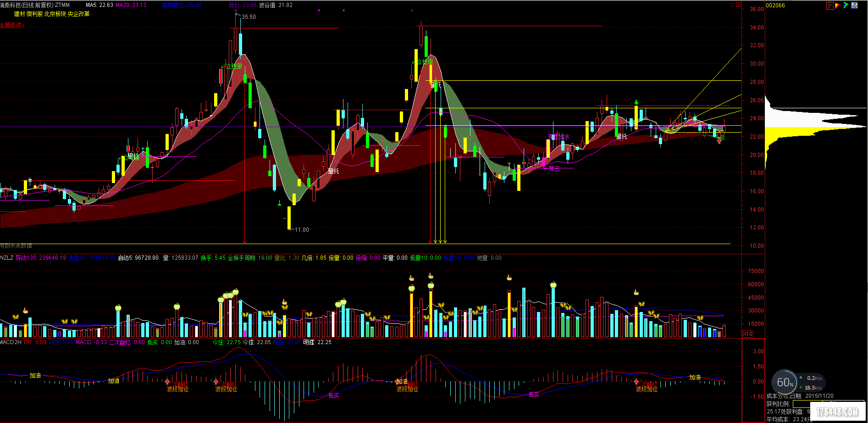Screen dimensions: 868x423
Task: Click the leftmost hand pointer in volume panel
Action: (26, 311)
